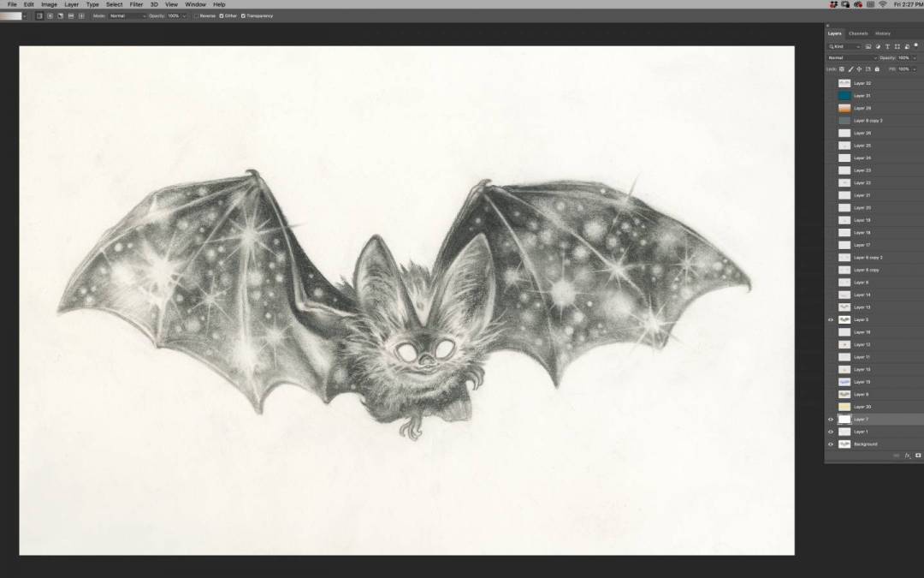This screenshot has width=924, height=578.
Task: Enable the Reverse gradient checkbox
Action: click(x=196, y=15)
